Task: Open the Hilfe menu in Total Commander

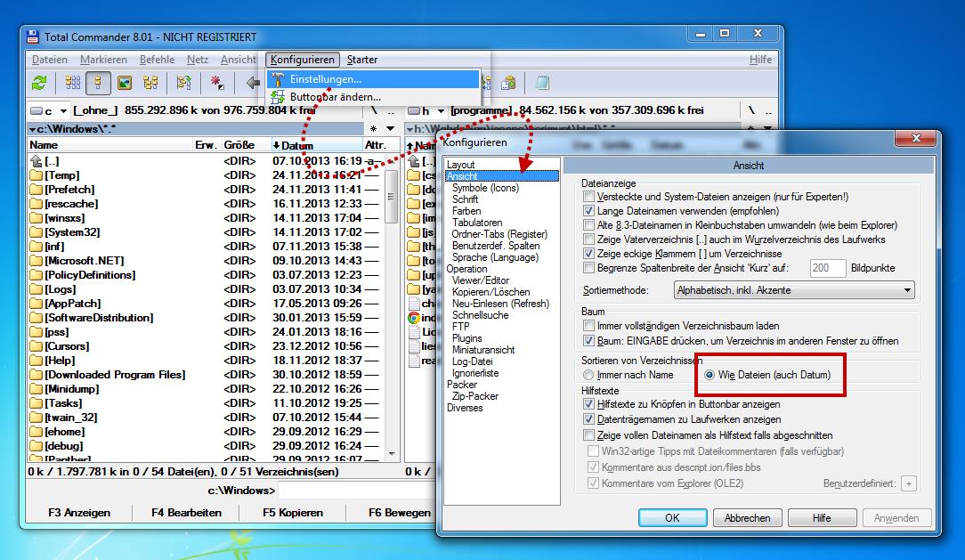Action: (x=760, y=60)
